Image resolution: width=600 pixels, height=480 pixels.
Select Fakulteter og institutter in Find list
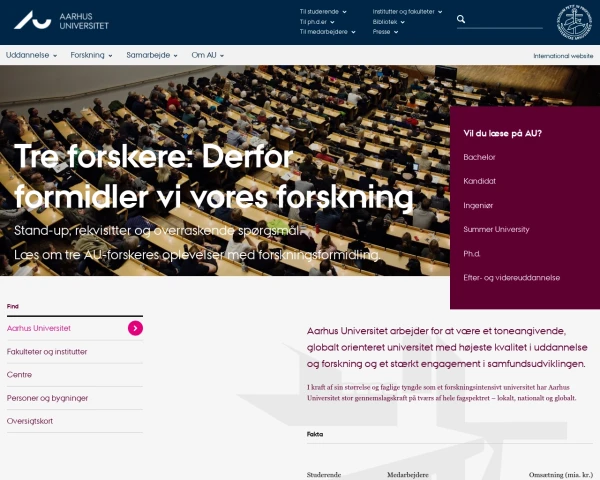point(47,352)
